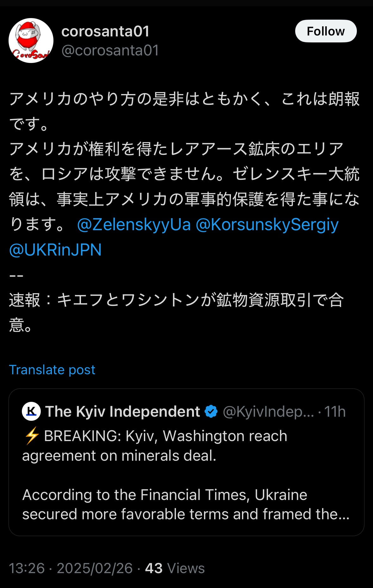The image size is (373, 588).
Task: Open The Kyiv Independent account name
Action: coord(122,411)
